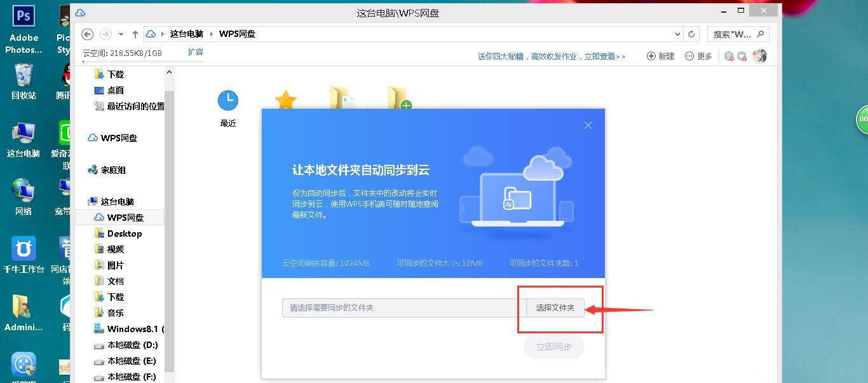Click the cloud storage usage bar
This screenshot has height=383, width=868.
pyautogui.click(x=124, y=53)
